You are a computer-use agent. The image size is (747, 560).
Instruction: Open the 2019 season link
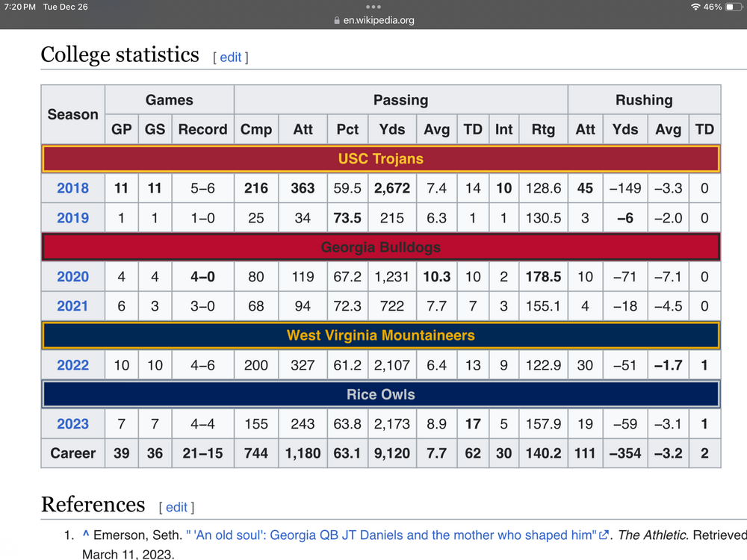pyautogui.click(x=72, y=218)
